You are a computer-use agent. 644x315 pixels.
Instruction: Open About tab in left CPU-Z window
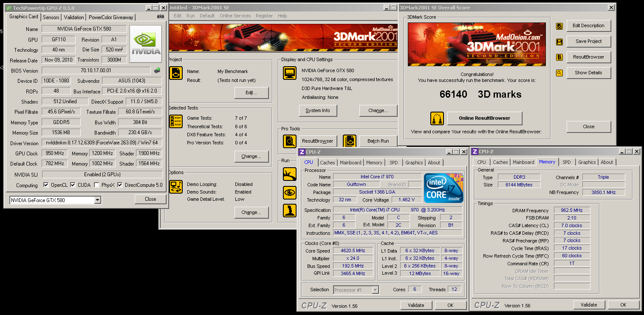434,163
